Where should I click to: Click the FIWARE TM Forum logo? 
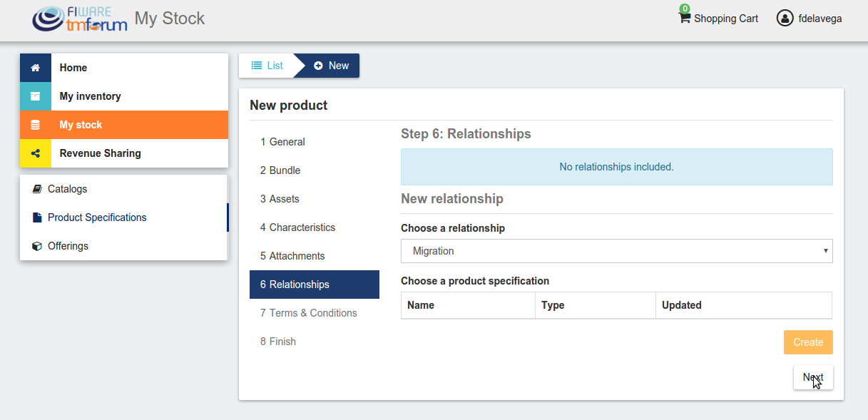coord(80,19)
